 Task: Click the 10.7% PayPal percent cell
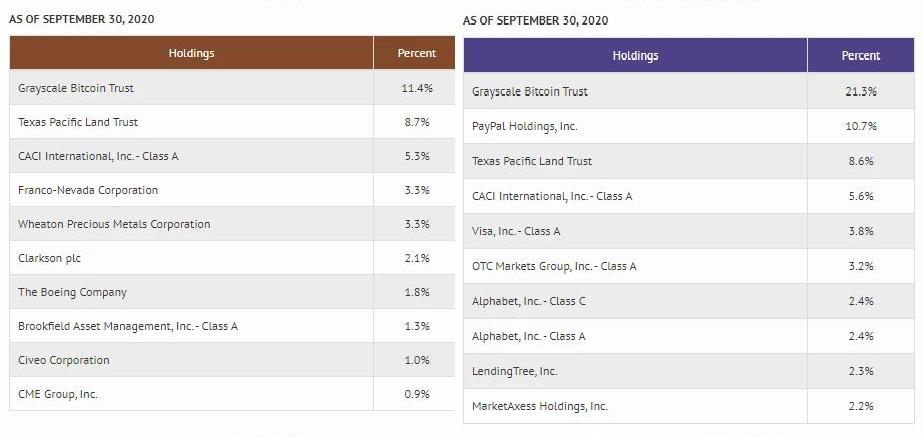(860, 126)
